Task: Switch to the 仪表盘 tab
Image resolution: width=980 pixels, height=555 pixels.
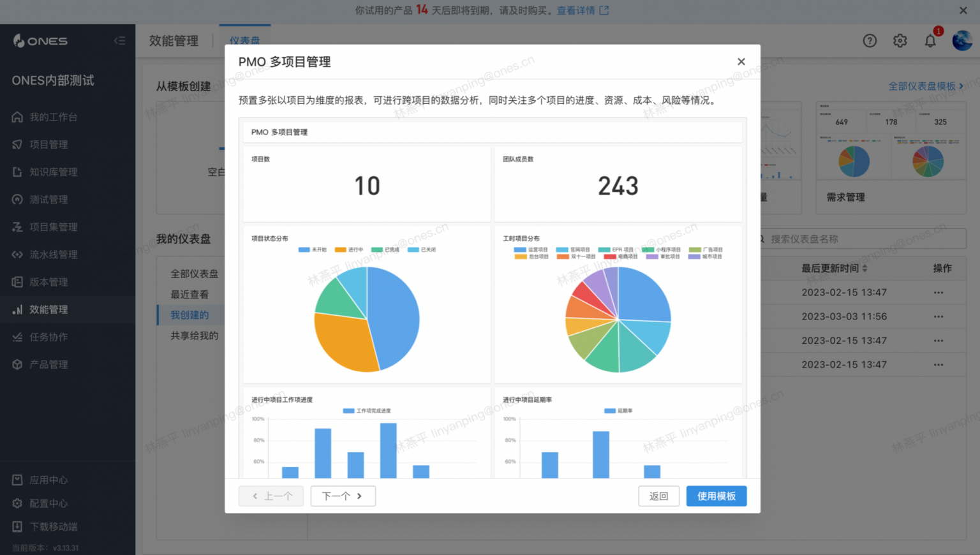Action: pos(245,40)
